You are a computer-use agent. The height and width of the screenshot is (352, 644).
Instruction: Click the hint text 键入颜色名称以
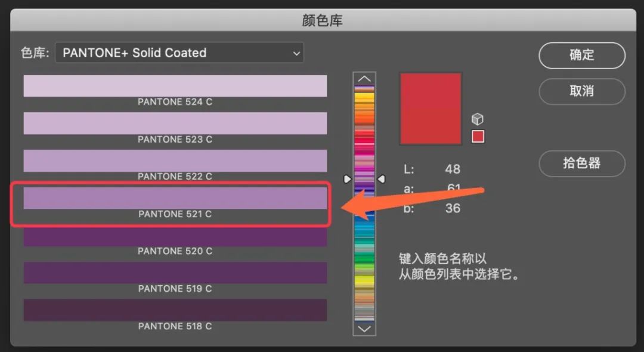tap(442, 259)
